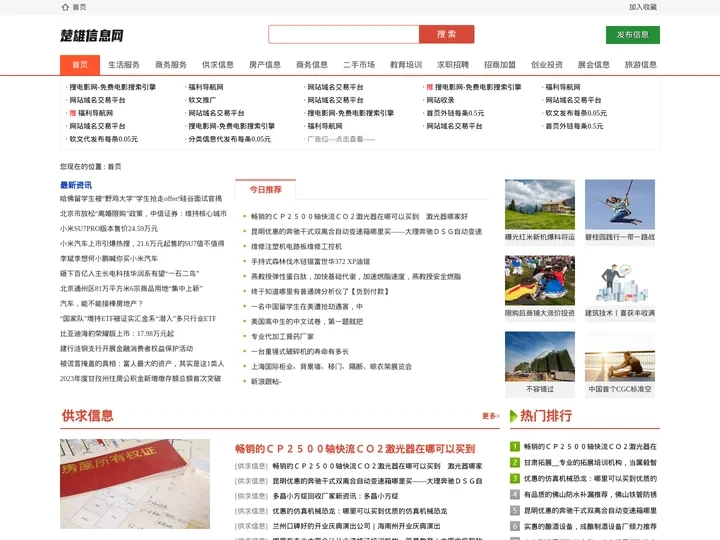Image resolution: width=720 pixels, height=540 pixels.
Task: Click 更多> beside the 供求信息 heading
Action: [x=490, y=416]
